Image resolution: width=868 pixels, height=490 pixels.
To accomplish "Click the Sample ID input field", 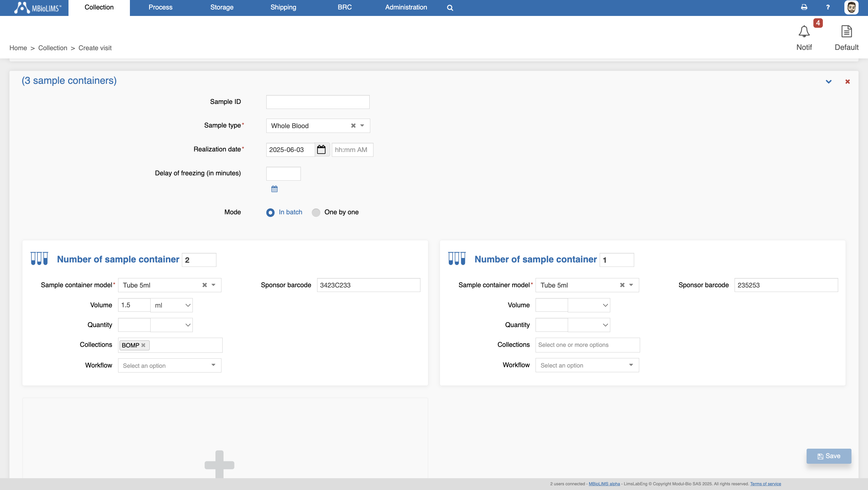I will coord(317,102).
